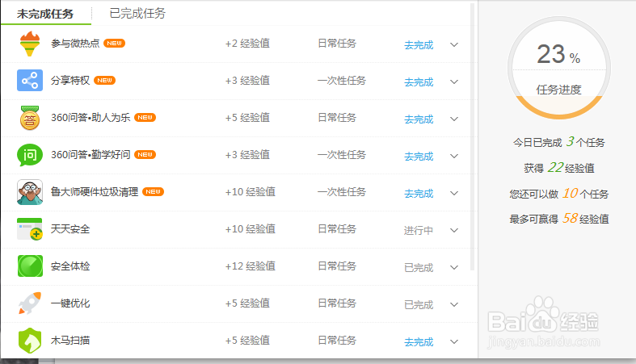Click the NEW badge beside 鲁大师硬件垃圾清理
The height and width of the screenshot is (364, 636).
[154, 191]
